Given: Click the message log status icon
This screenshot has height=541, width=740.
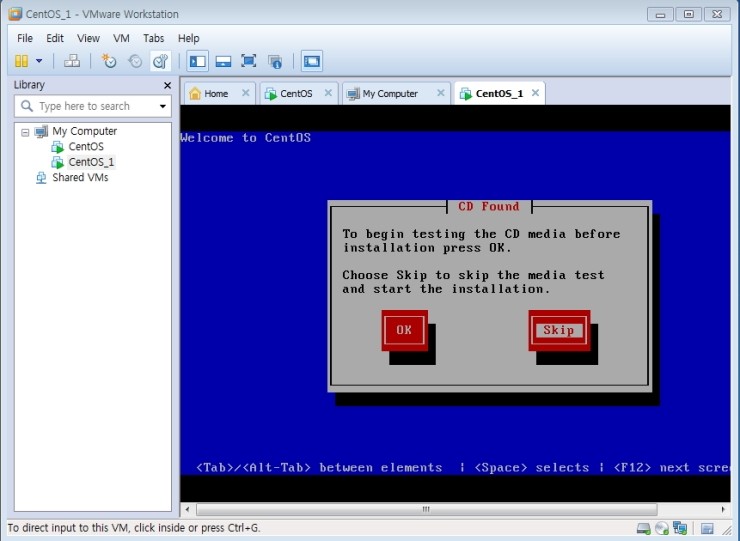Looking at the screenshot, I should click(707, 528).
